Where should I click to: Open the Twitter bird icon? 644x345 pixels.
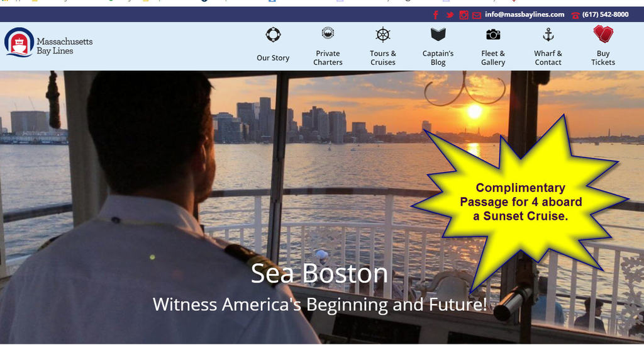click(x=450, y=15)
